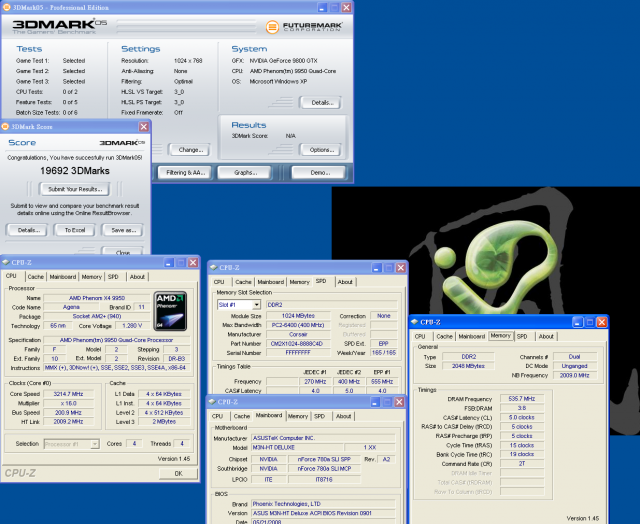Viewport: 640px width, 524px height.
Task: Click Save as button in Score window
Action: 123,230
